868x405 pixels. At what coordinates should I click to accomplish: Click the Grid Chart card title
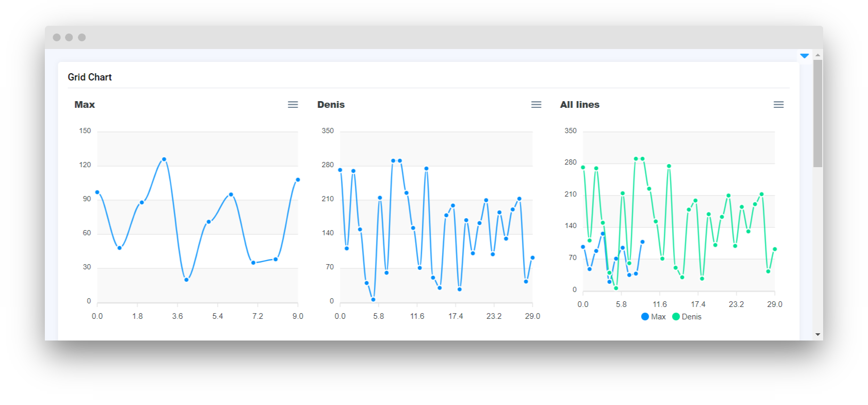click(90, 77)
